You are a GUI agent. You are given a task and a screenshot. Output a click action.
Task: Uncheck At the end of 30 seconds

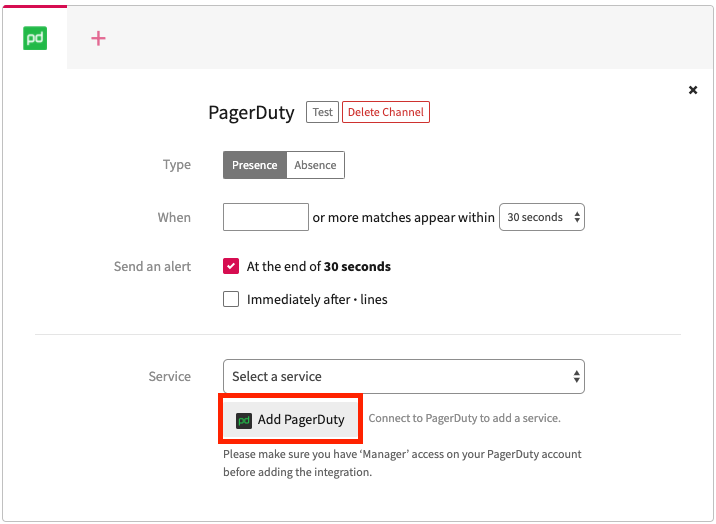point(231,266)
